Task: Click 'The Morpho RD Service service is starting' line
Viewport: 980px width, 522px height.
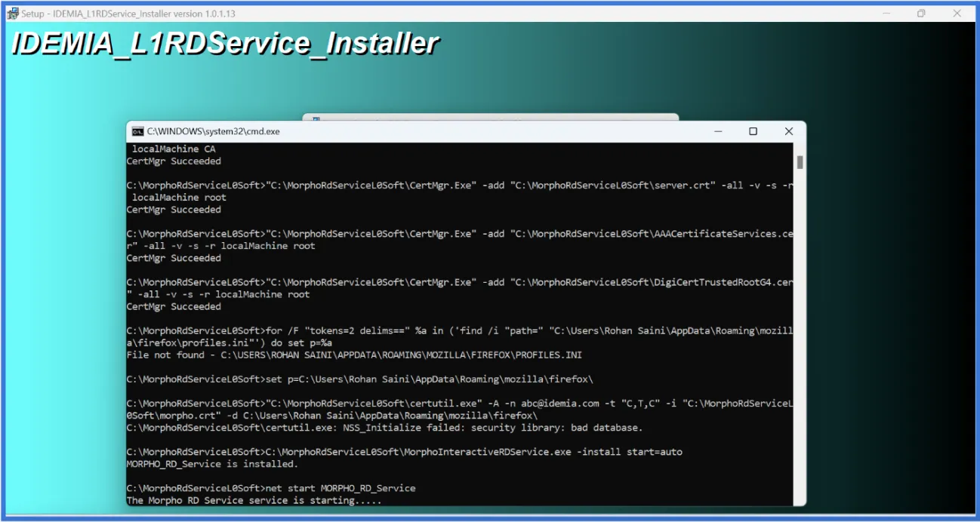Action: [x=254, y=500]
